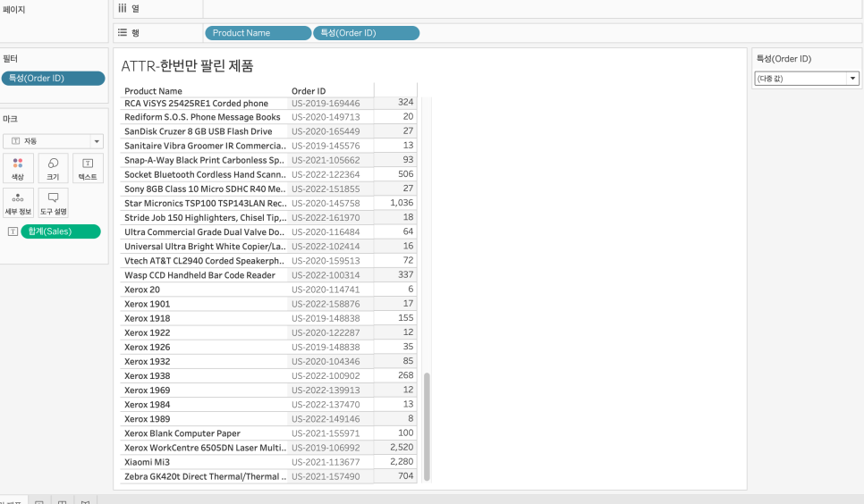Screen dimensions: 864x504
Task: Click order ID US-2019-106992
Action: tap(326, 448)
